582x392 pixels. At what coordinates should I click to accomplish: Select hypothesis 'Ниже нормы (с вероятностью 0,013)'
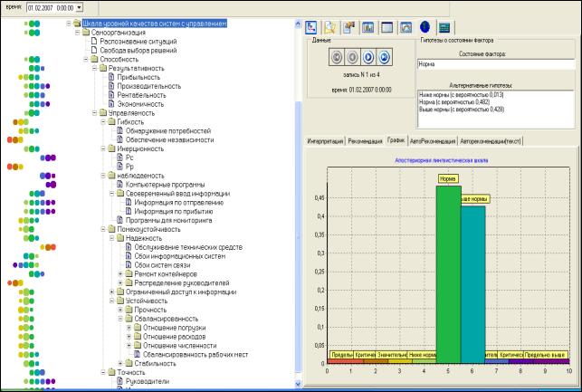tap(462, 95)
